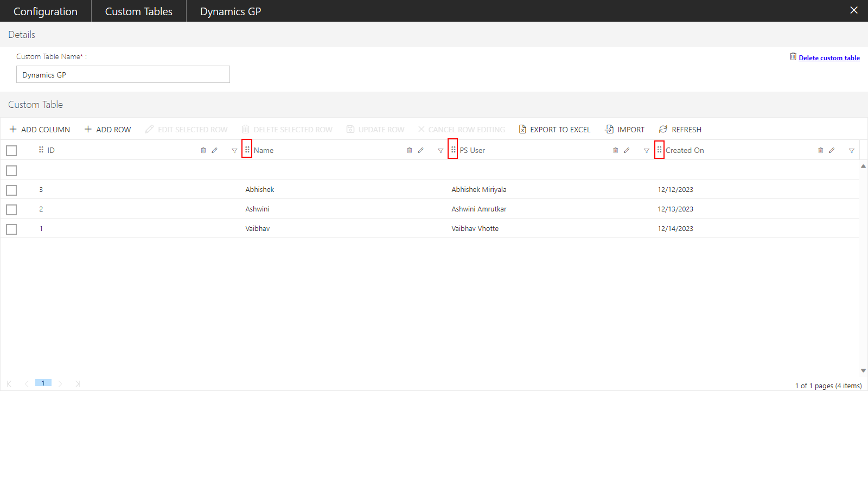Open filter for the ID column

[x=234, y=151]
